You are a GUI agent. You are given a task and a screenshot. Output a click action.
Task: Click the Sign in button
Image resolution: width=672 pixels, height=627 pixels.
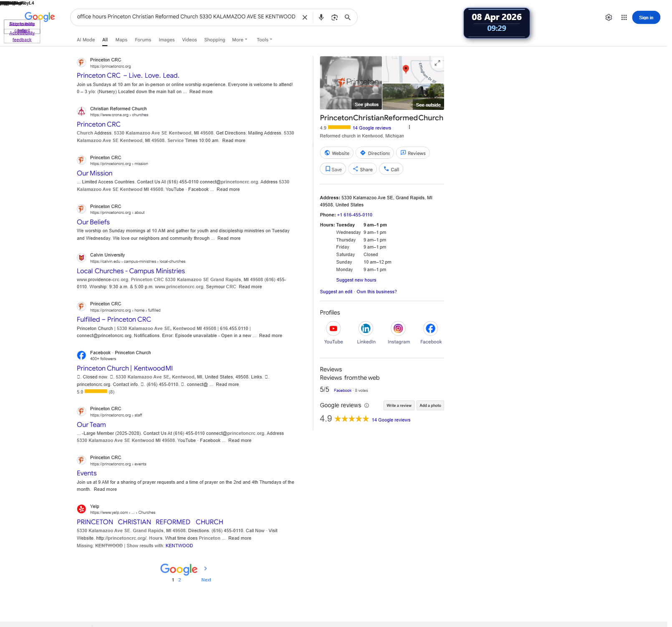click(646, 18)
